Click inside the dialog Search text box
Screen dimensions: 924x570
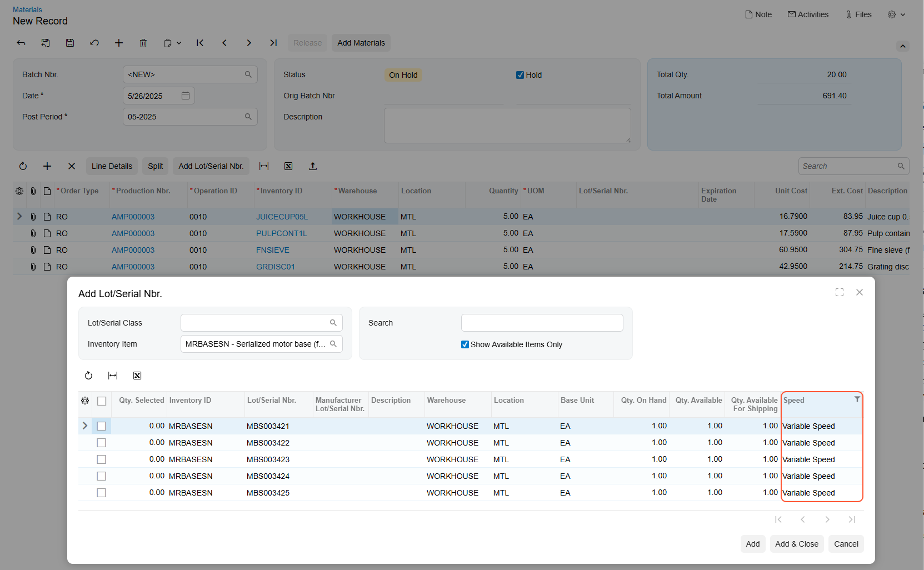click(542, 323)
